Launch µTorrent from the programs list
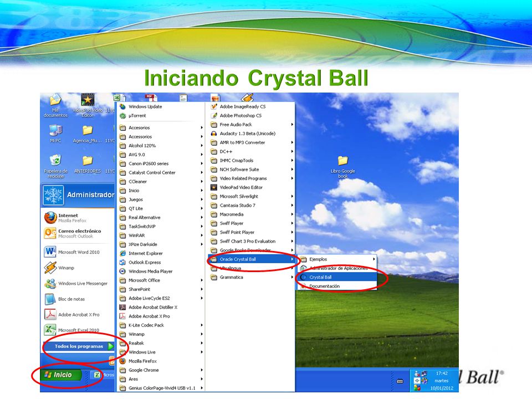Image resolution: width=532 pixels, height=399 pixels. pos(161,116)
